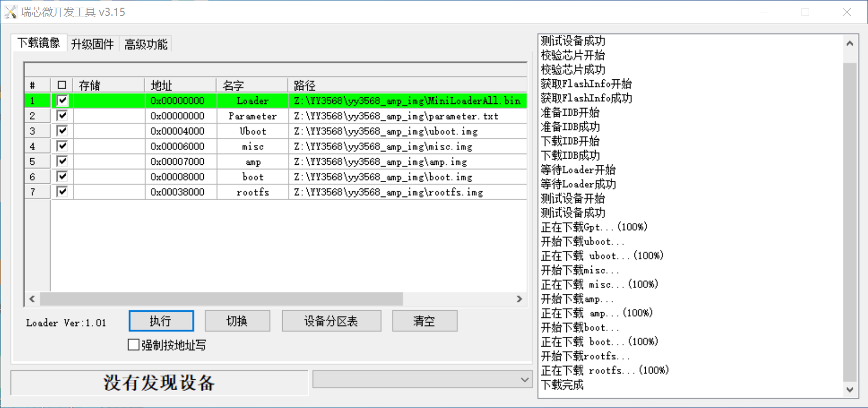Image resolution: width=868 pixels, height=408 pixels.
Task: Click the 获取FlashInfo成功 log line
Action: pyautogui.click(x=586, y=98)
